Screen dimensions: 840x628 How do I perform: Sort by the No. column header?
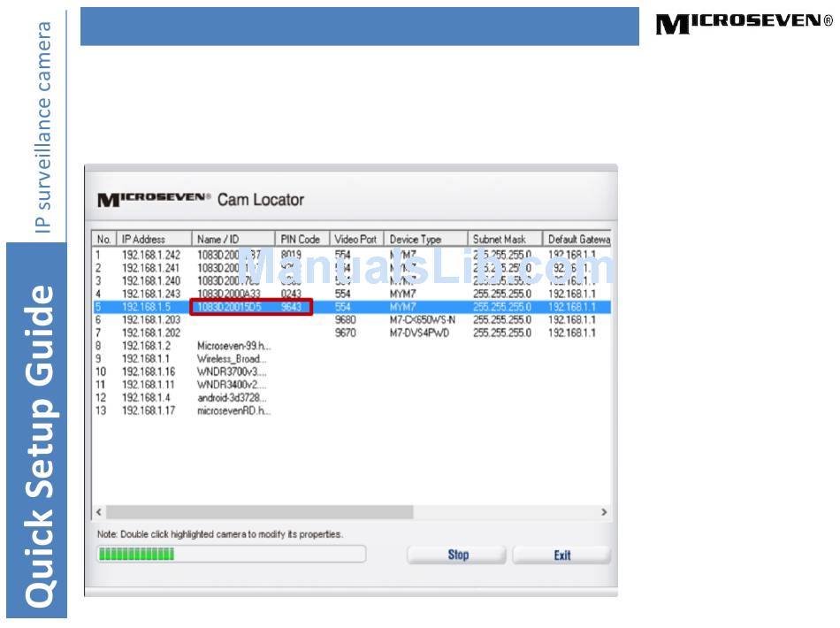click(x=104, y=239)
